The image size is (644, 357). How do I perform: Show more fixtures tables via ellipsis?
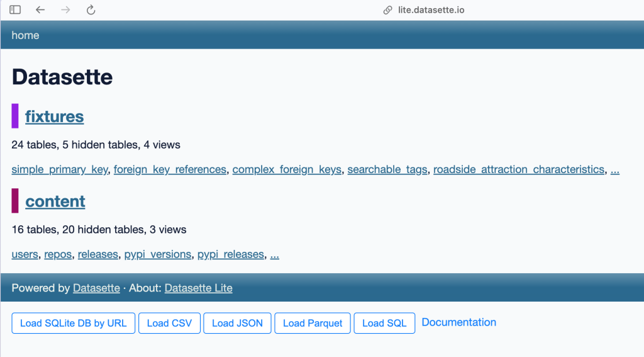click(x=615, y=169)
